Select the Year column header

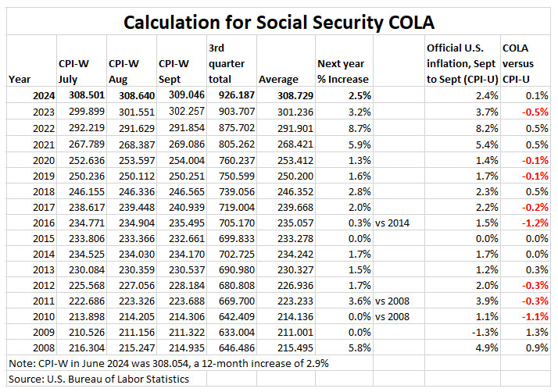pos(20,79)
